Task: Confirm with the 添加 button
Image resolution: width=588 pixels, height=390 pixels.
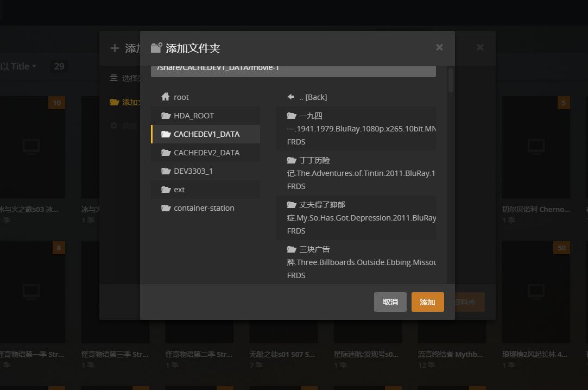Action: (x=427, y=302)
